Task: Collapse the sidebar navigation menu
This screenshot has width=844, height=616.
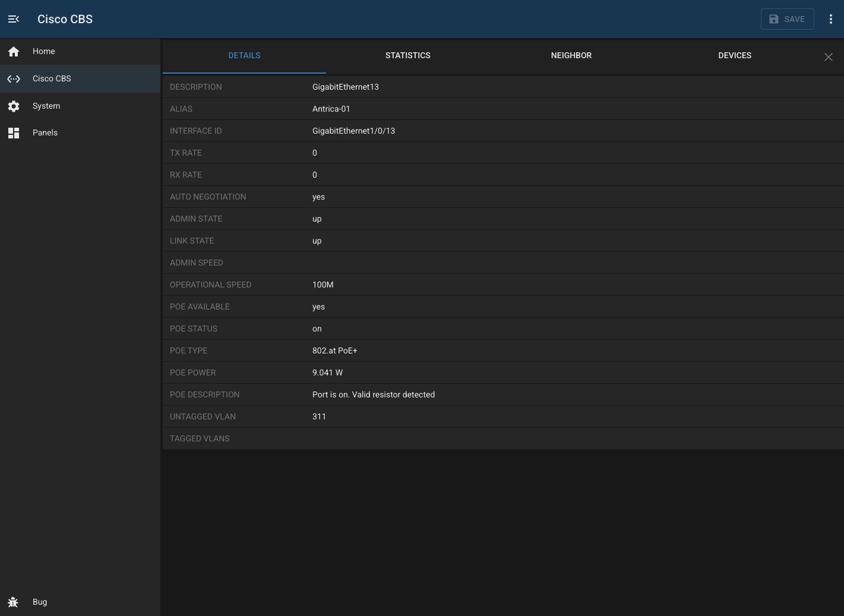Action: tap(13, 18)
